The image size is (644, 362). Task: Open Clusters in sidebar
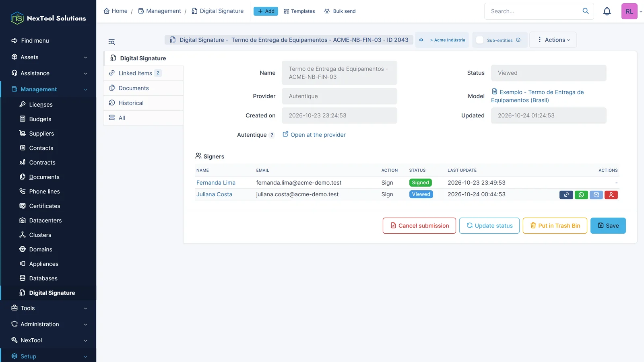click(40, 235)
